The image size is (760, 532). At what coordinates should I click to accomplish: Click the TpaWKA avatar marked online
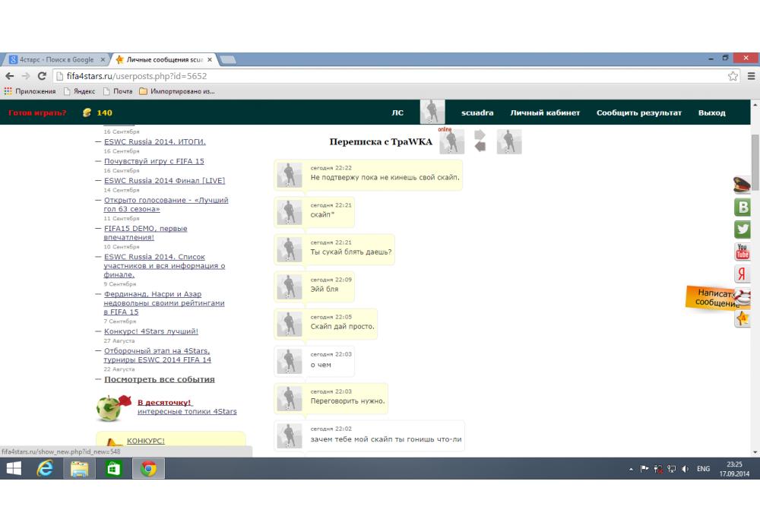pyautogui.click(x=451, y=141)
